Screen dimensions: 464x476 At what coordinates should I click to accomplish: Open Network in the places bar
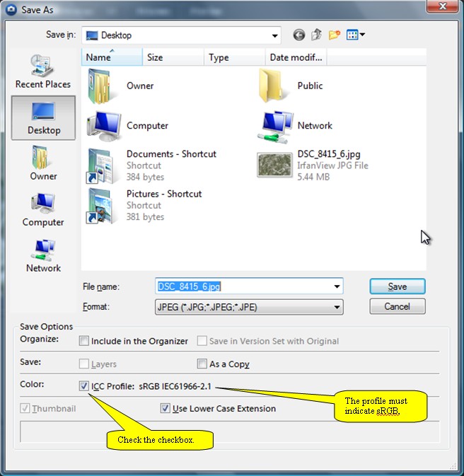43,255
